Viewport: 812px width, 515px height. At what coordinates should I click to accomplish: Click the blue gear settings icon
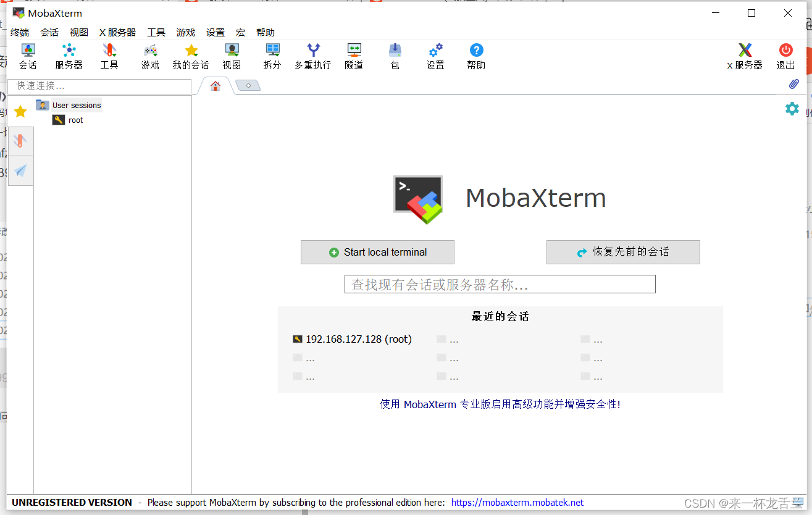pyautogui.click(x=792, y=109)
